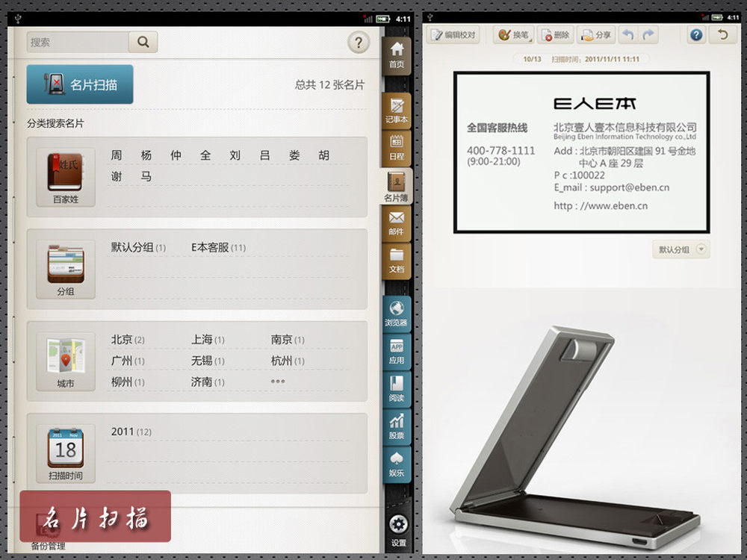The height and width of the screenshot is (560, 747).
Task: Filter cards by surname 刘
Action: (235, 155)
